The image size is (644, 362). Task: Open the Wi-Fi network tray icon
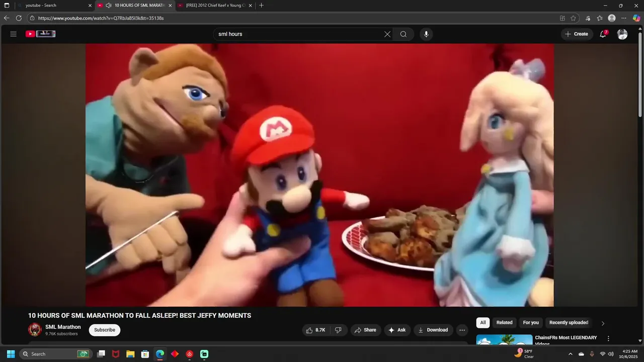point(603,354)
